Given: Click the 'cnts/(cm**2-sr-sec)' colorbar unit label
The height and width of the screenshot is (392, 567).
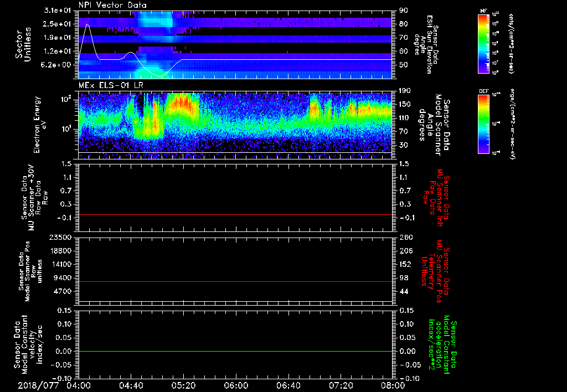Looking at the screenshot, I should pyautogui.click(x=511, y=43).
